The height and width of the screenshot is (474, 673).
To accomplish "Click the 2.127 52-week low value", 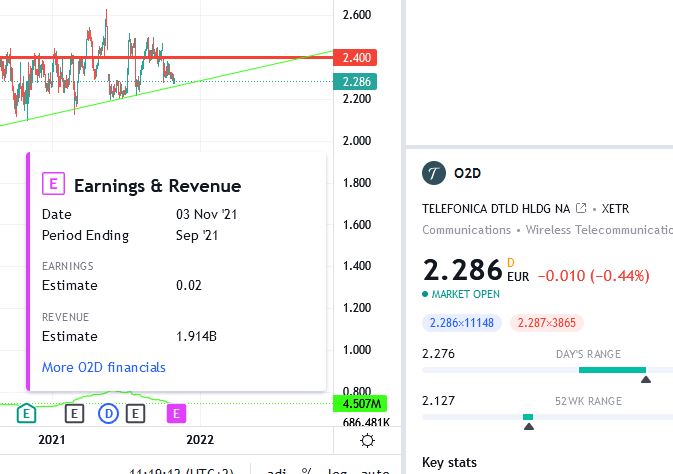I will (438, 401).
